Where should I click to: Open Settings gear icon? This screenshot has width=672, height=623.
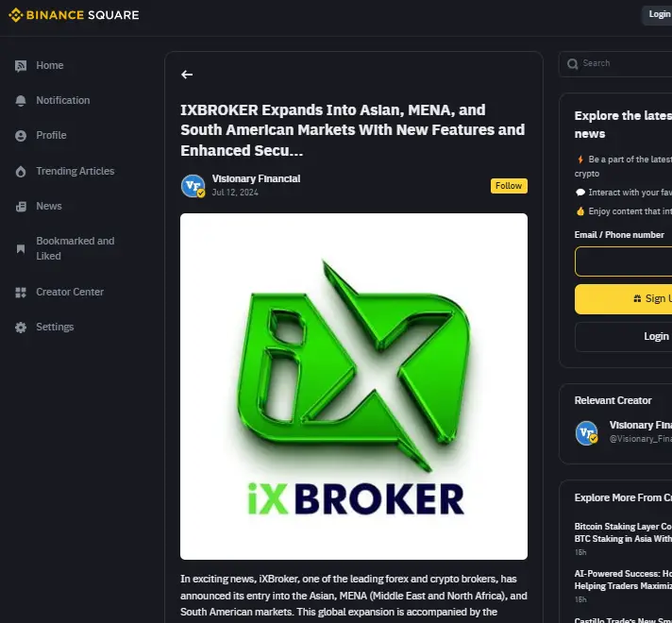[21, 328]
